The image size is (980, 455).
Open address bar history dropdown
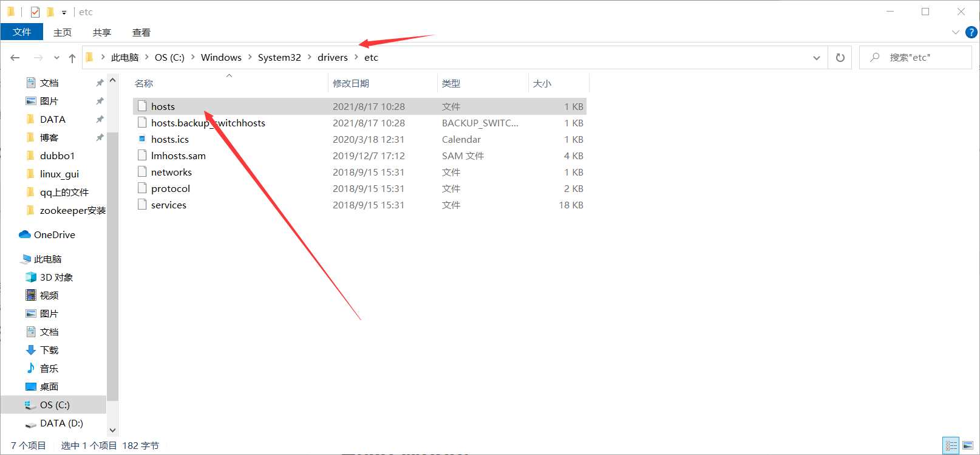[x=817, y=58]
